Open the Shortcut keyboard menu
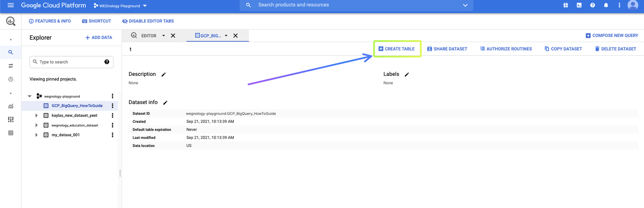This screenshot has width=644, height=208. (97, 21)
